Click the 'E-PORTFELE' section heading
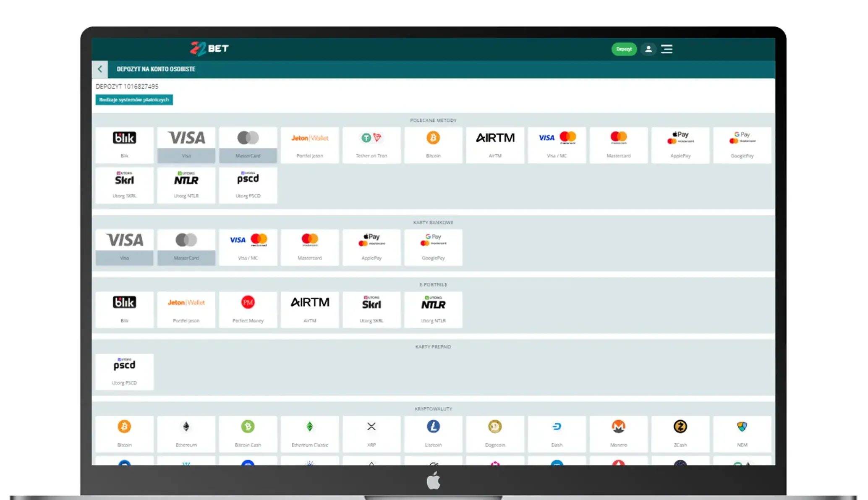Screen dimensions: 868x500 [x=433, y=285]
